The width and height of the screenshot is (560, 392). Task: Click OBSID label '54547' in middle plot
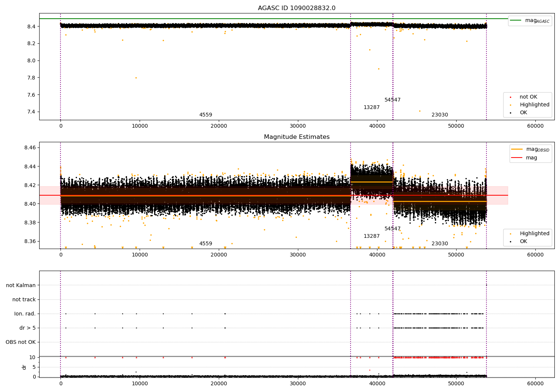[x=392, y=229]
